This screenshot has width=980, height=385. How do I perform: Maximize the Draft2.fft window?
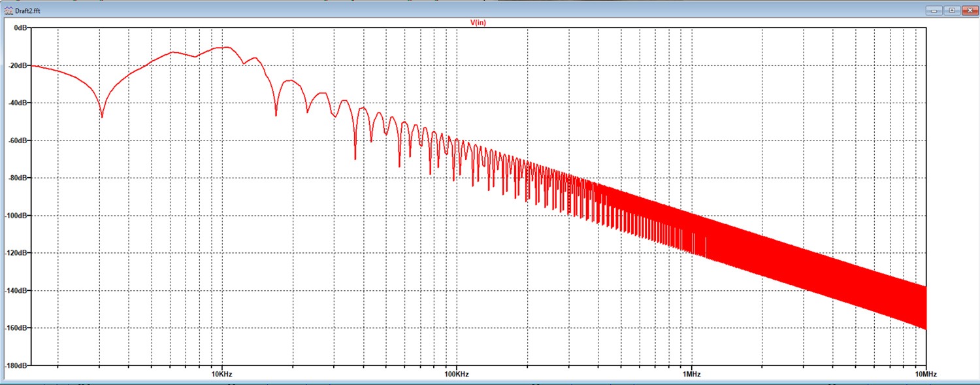click(x=951, y=10)
